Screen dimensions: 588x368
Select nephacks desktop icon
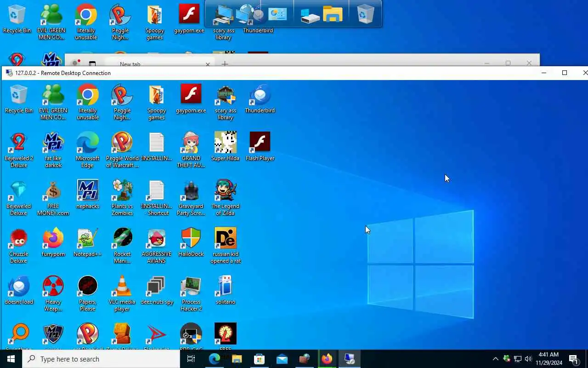click(x=88, y=195)
